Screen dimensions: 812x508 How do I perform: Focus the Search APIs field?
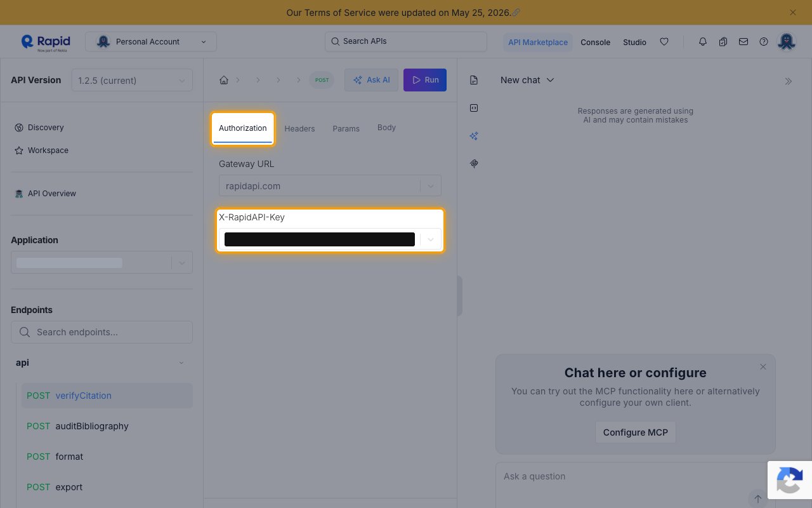406,41
